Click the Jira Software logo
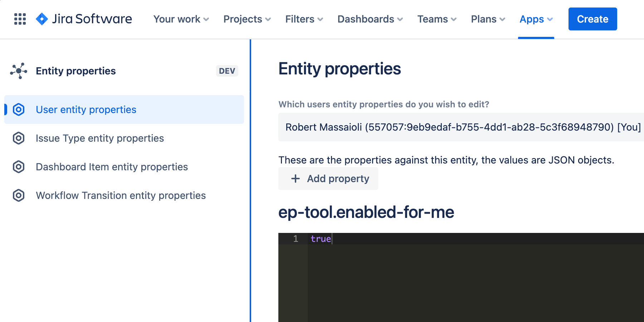This screenshot has width=644, height=322. point(84,19)
